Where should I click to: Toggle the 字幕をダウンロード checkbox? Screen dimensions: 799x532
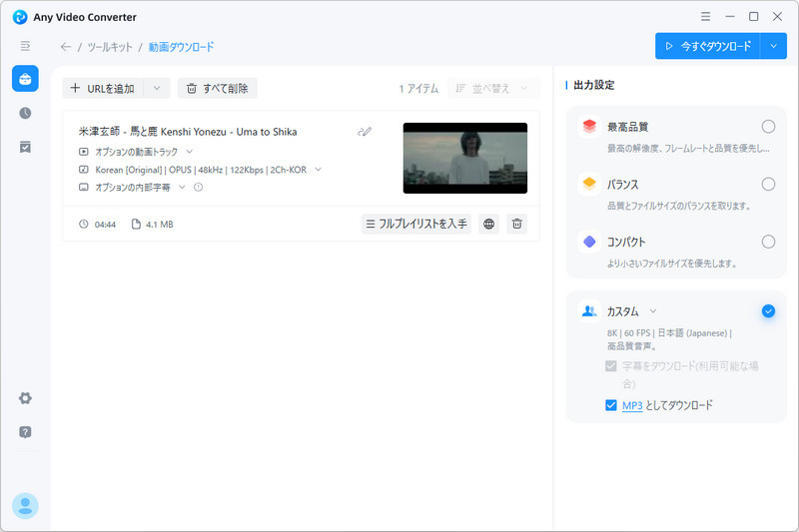pyautogui.click(x=611, y=366)
